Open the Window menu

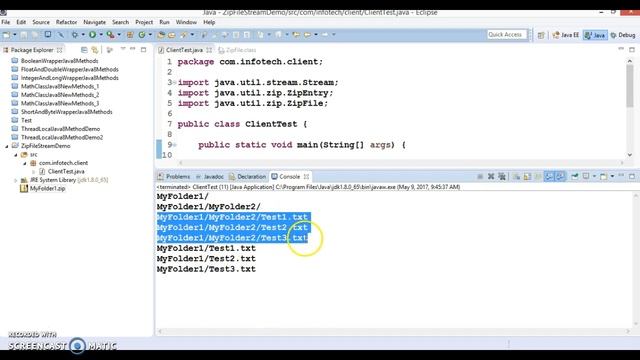coord(186,22)
